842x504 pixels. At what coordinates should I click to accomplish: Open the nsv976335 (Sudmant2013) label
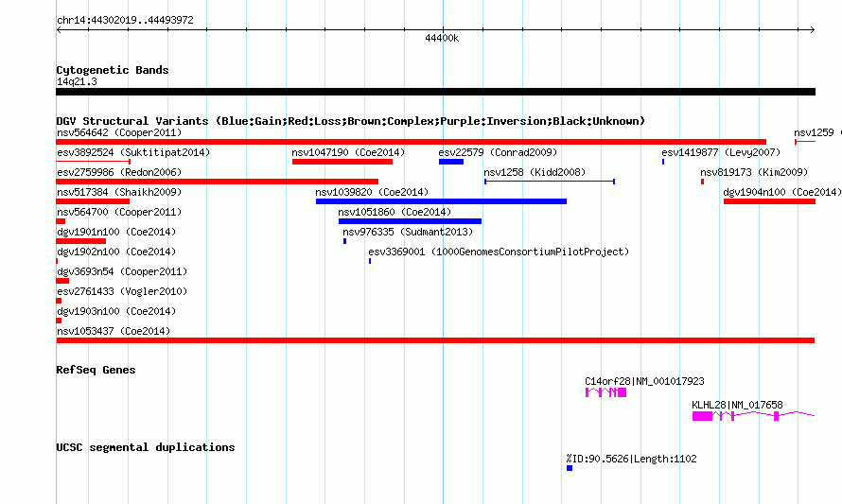408,232
